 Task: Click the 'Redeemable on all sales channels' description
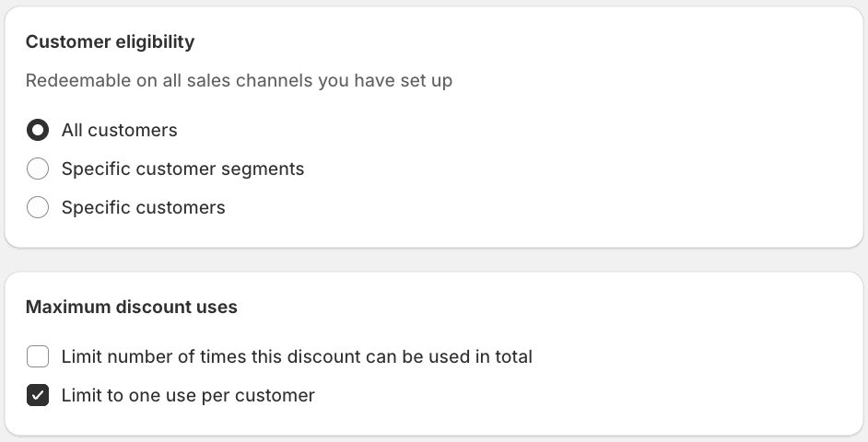(x=239, y=81)
